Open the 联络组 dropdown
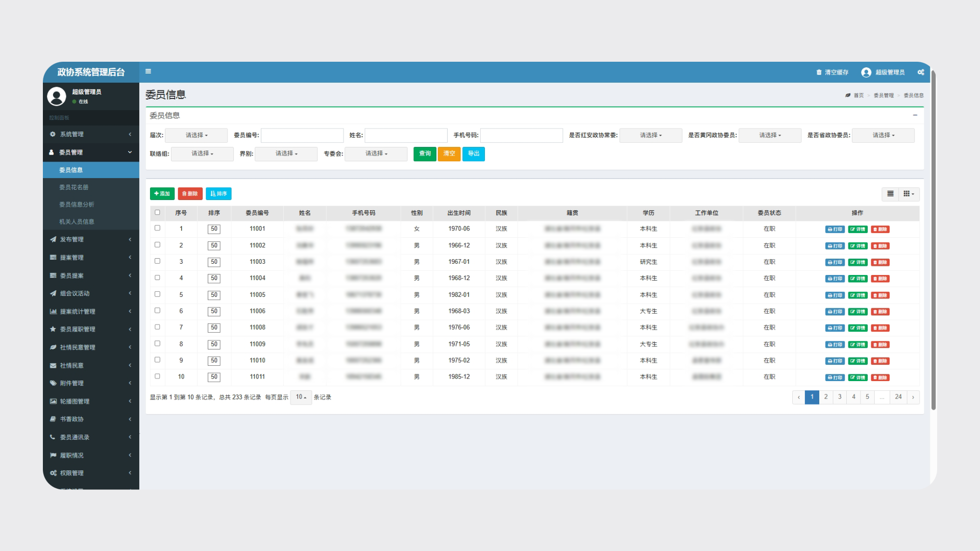This screenshot has width=980, height=551. pos(202,154)
